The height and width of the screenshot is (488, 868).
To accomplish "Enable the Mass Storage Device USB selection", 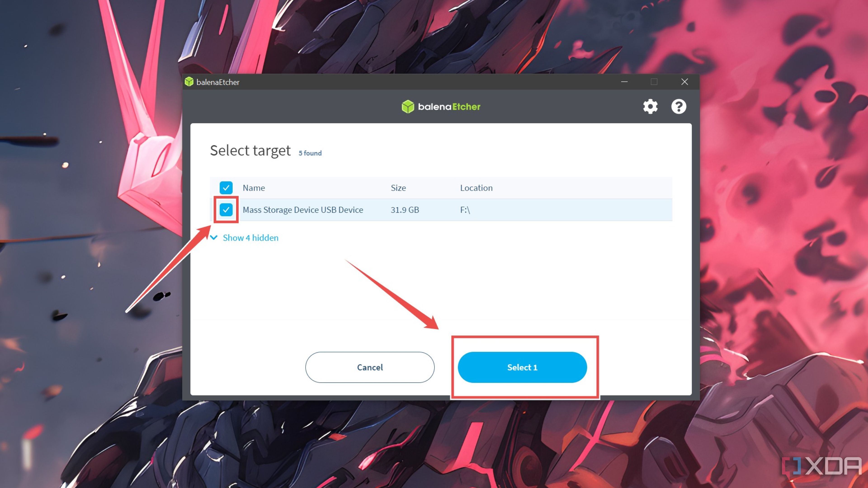I will coord(226,210).
